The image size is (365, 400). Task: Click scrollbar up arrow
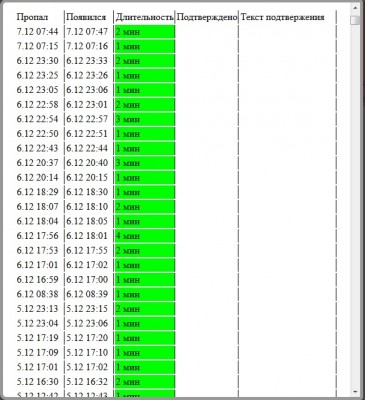tap(355, 8)
